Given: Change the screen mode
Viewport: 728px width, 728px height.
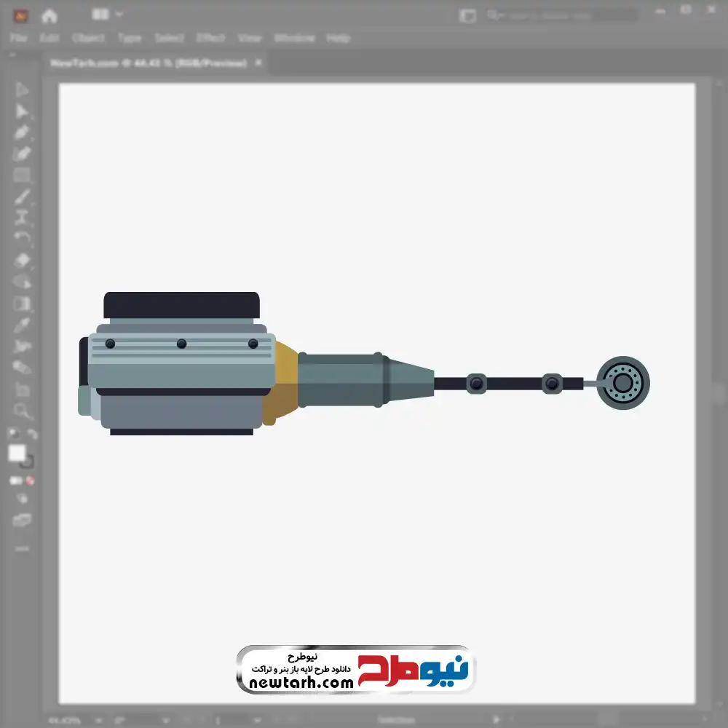Looking at the screenshot, I should pyautogui.click(x=22, y=520).
